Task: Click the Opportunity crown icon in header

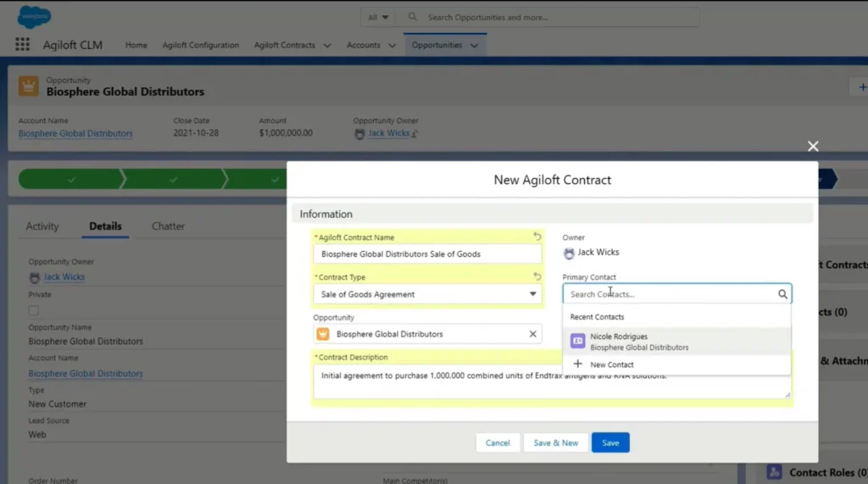Action: [28, 86]
